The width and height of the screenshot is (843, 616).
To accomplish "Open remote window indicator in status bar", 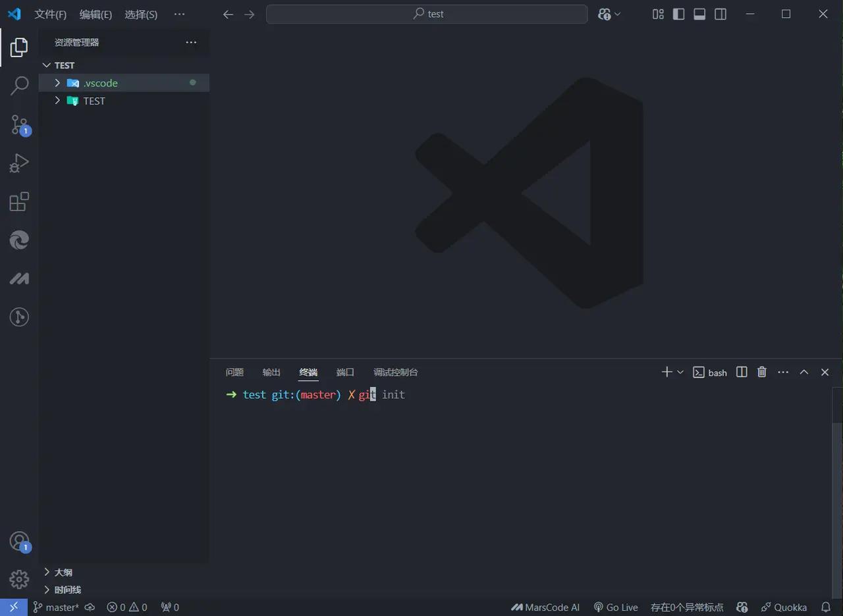I will pos(14,607).
